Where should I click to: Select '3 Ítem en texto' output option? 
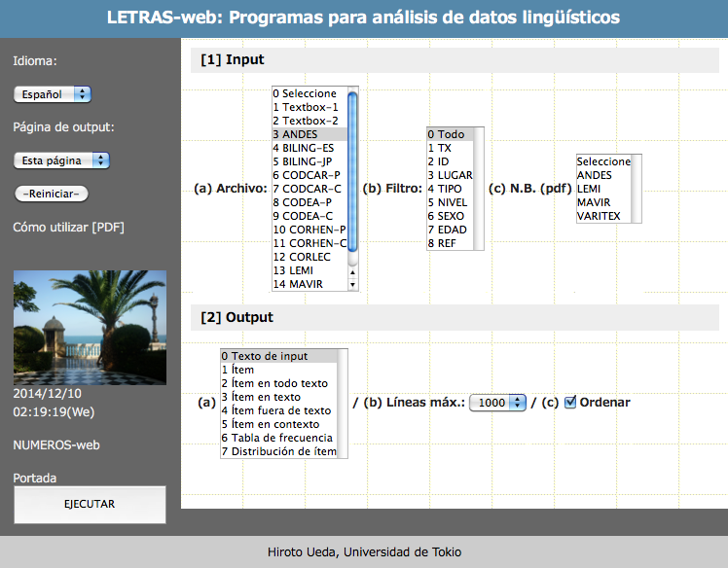[278, 397]
